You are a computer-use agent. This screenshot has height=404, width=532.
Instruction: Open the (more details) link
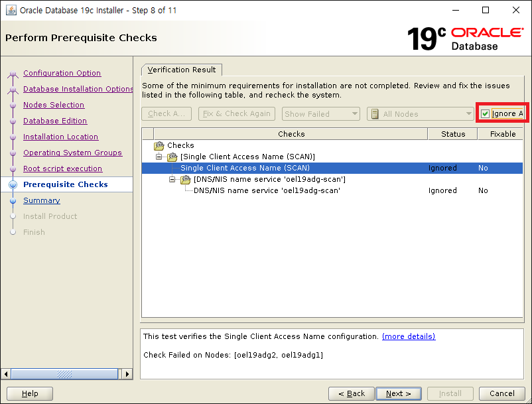tap(409, 336)
